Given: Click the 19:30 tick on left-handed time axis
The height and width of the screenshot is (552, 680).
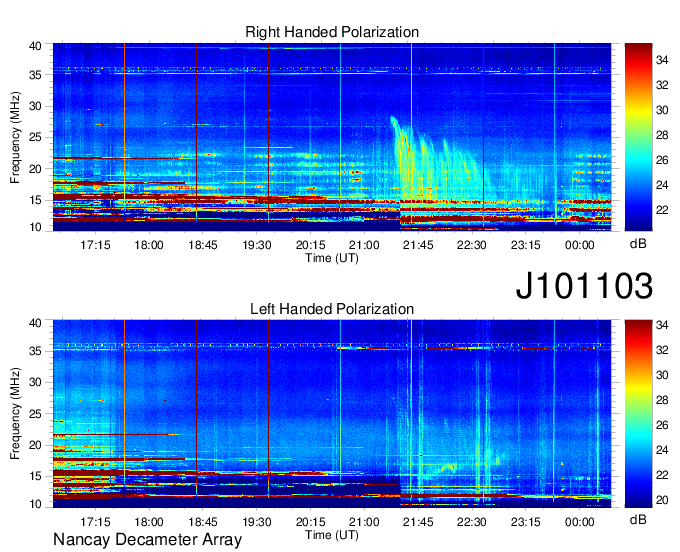Looking at the screenshot, I should point(256,522).
